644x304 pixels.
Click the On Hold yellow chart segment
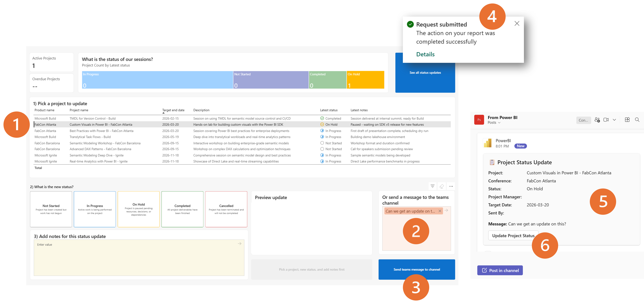click(365, 80)
